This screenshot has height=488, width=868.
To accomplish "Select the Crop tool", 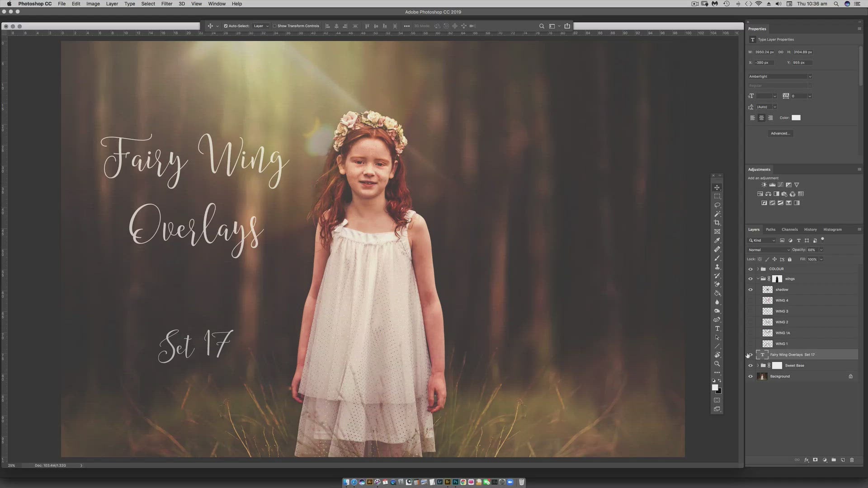I will pos(717,223).
